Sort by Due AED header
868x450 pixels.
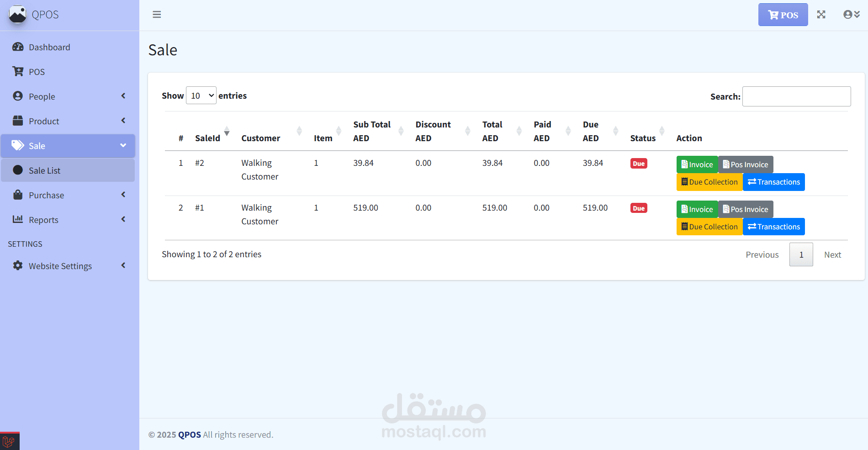600,131
